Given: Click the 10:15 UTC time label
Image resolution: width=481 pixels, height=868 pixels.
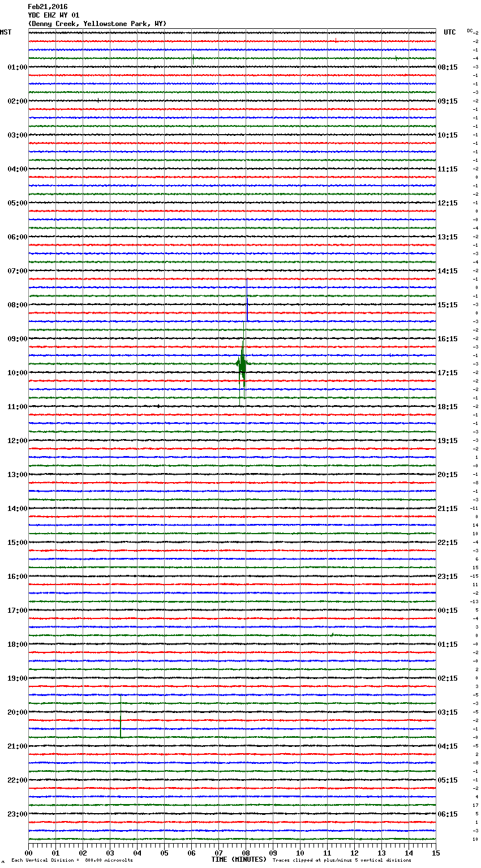Looking at the screenshot, I should [448, 135].
